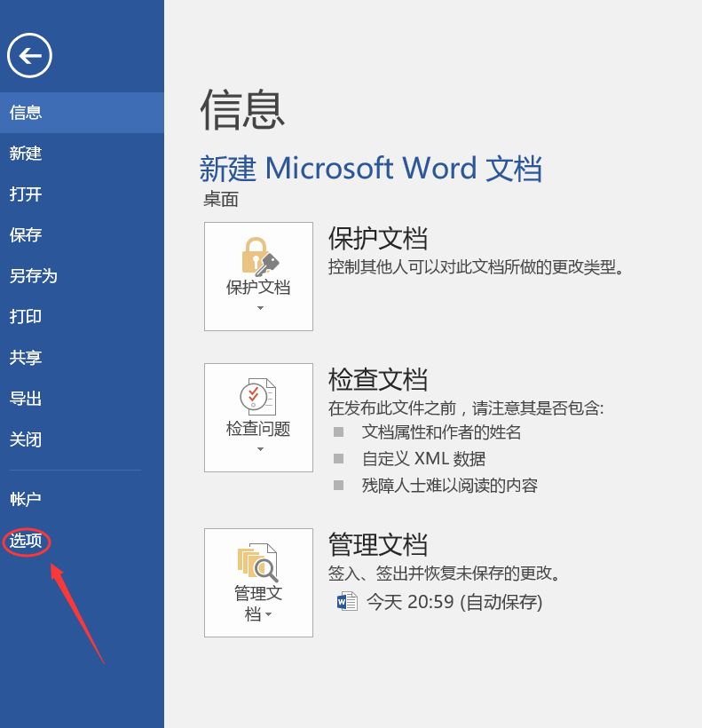Click text 自定义 XML 数据
The width and height of the screenshot is (702, 728).
pos(423,459)
